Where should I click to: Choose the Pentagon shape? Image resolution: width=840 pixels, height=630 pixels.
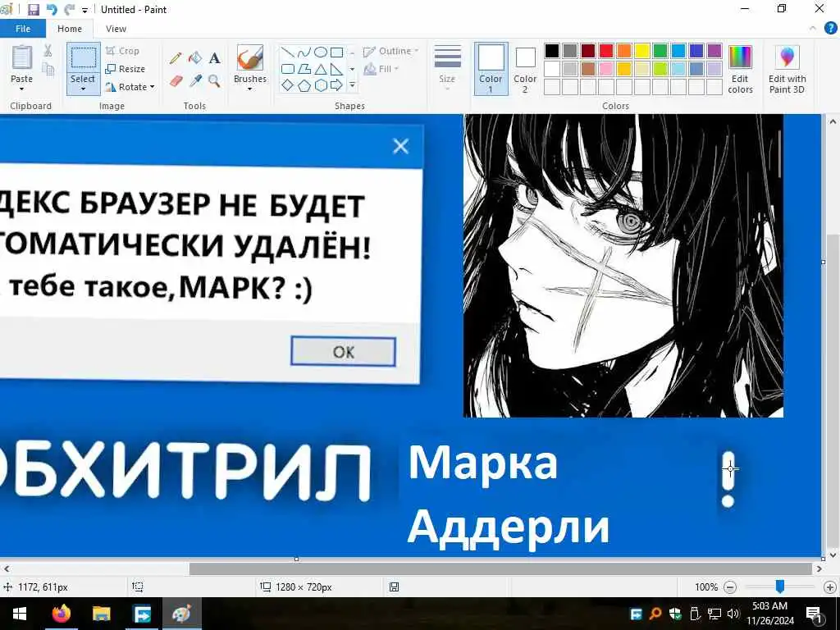[304, 85]
